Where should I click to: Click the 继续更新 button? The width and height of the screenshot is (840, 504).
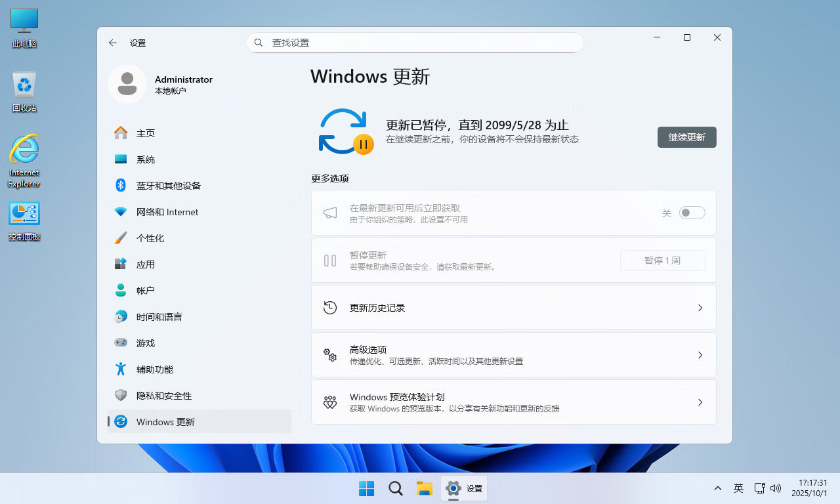click(686, 137)
